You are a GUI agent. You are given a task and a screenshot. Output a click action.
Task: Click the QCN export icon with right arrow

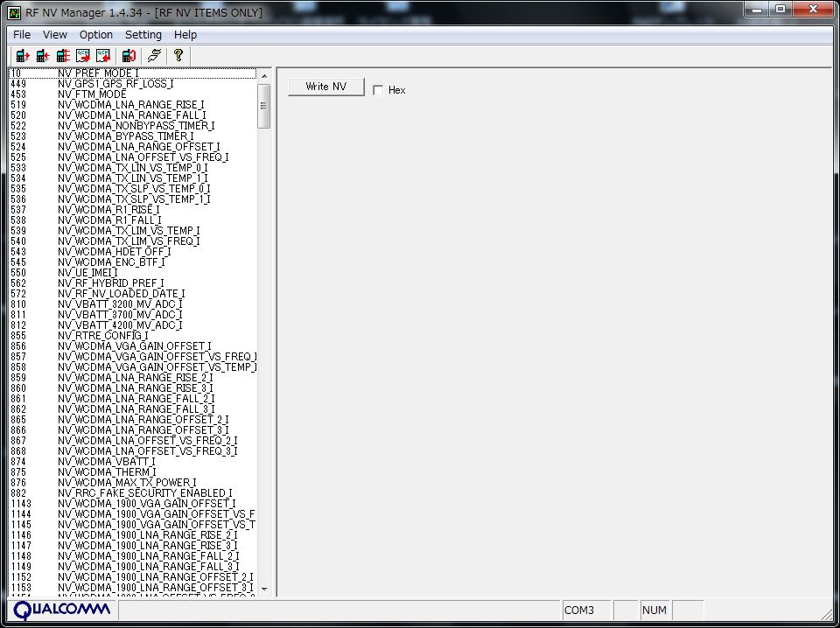coord(83,56)
